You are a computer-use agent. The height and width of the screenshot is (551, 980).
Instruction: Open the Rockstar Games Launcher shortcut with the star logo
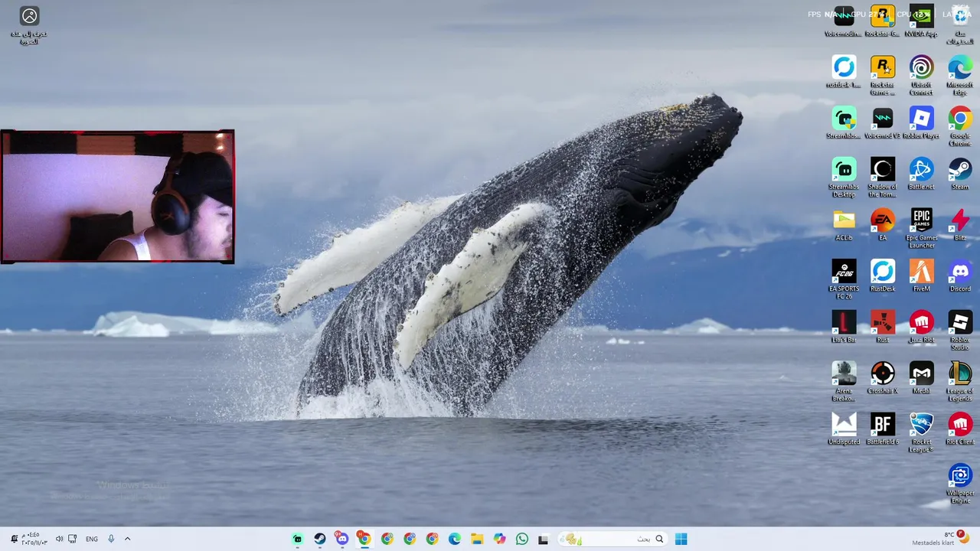(882, 76)
